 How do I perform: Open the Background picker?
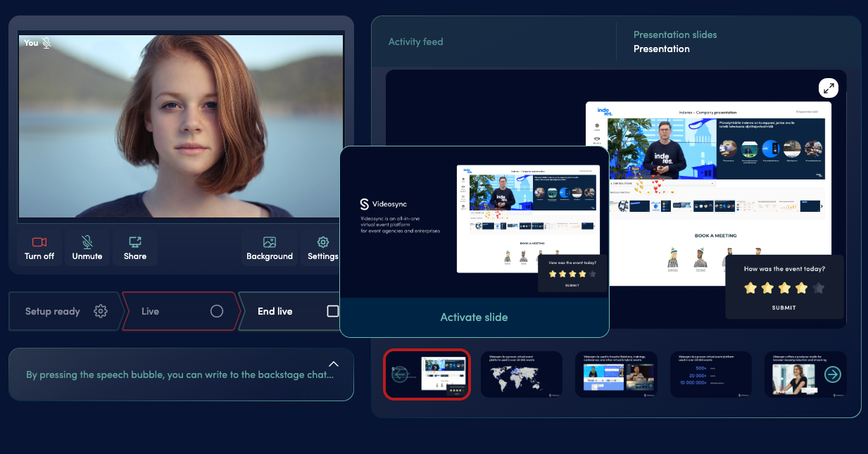click(x=270, y=247)
